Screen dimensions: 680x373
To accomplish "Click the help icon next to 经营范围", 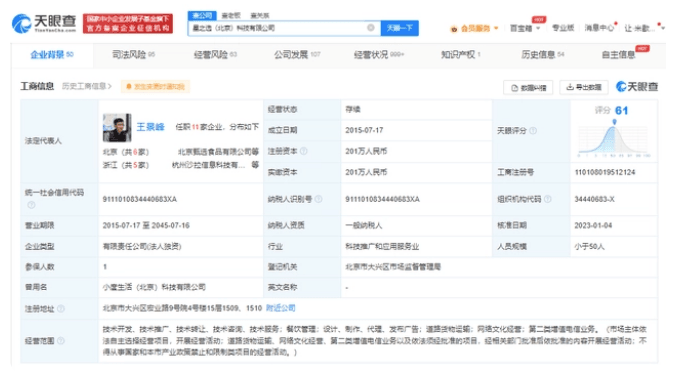I will coord(61,341).
